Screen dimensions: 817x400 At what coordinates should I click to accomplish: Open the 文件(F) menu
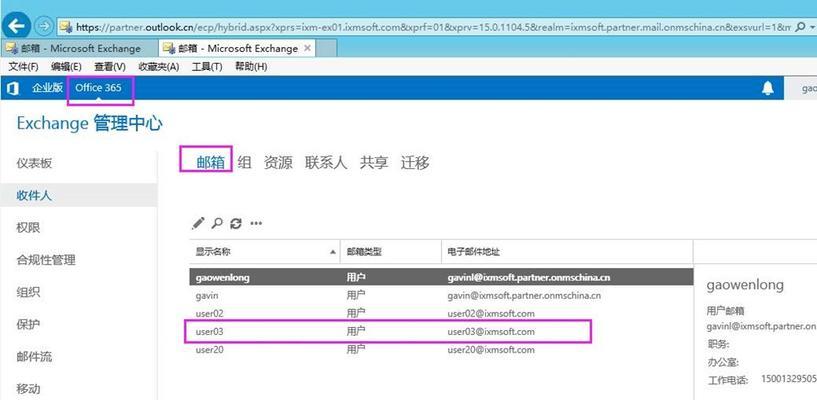(23, 67)
